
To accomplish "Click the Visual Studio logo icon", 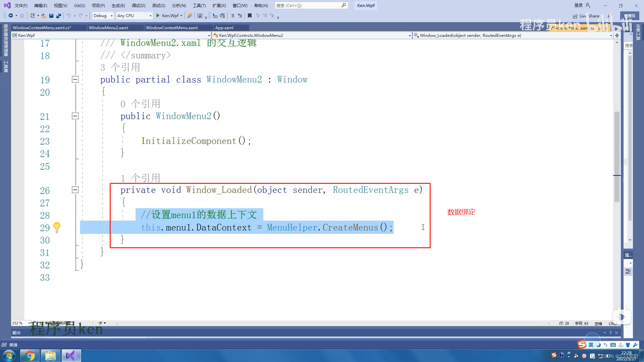I will pyautogui.click(x=7, y=5).
